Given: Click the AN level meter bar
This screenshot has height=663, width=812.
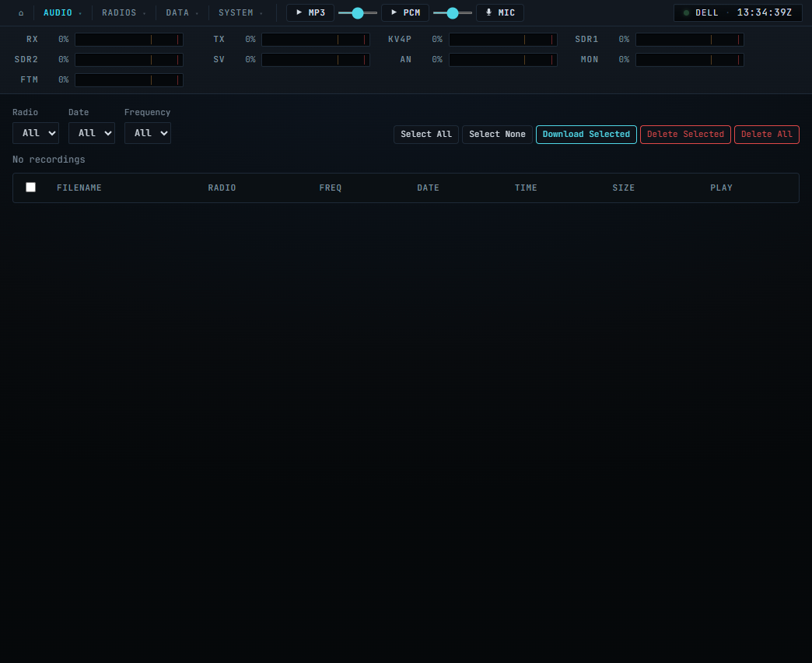Looking at the screenshot, I should (503, 60).
